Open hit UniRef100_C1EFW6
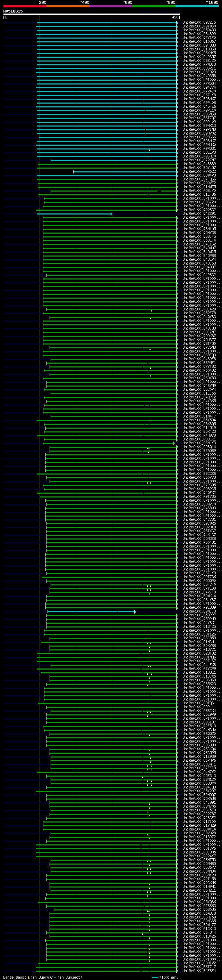The image size is (222, 980). [199, 195]
